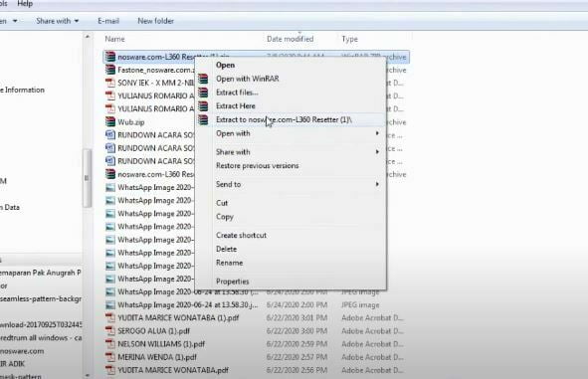This screenshot has height=379, width=588.
Task: Click the navigation pane scrollbar thumb
Action: click(x=87, y=178)
